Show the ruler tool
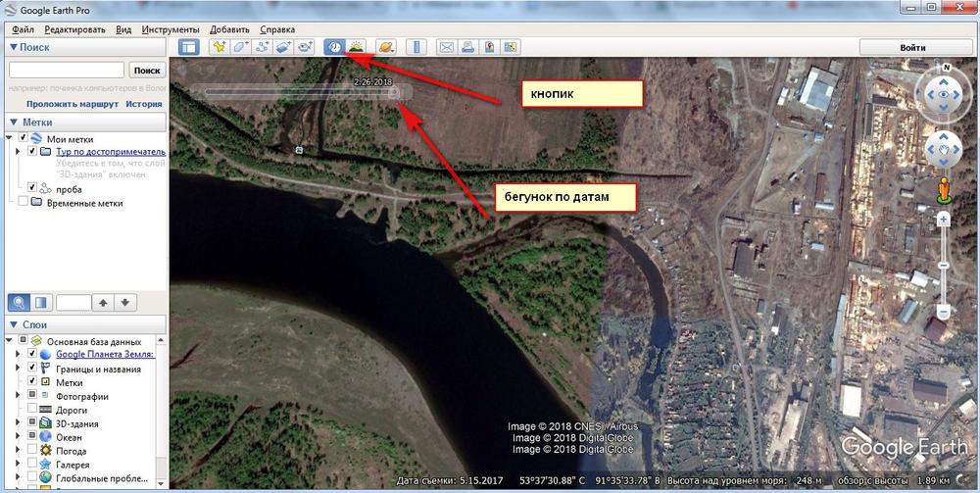Screen dimensions: 980x493 (416, 47)
